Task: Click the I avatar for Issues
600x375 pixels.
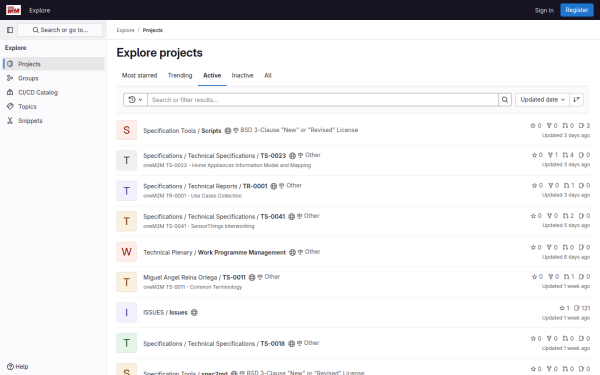Action: pos(127,313)
